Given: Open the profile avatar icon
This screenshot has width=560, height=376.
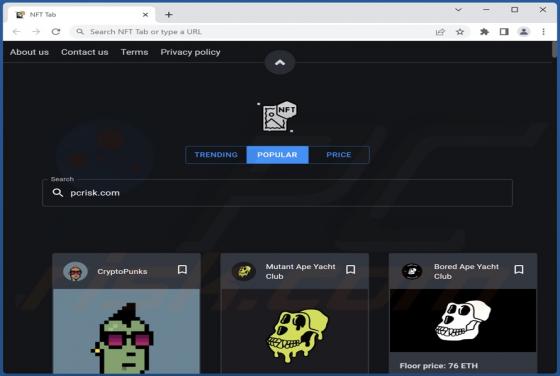Looking at the screenshot, I should pyautogui.click(x=524, y=32).
